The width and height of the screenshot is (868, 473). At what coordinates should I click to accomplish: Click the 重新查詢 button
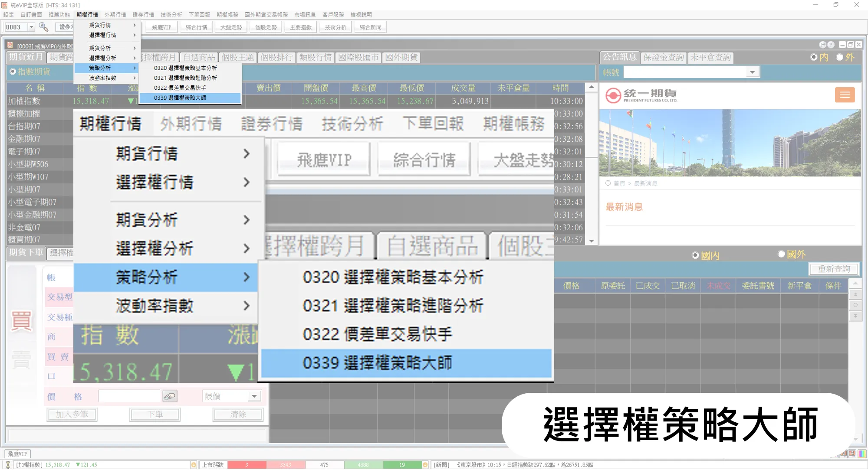tap(834, 269)
